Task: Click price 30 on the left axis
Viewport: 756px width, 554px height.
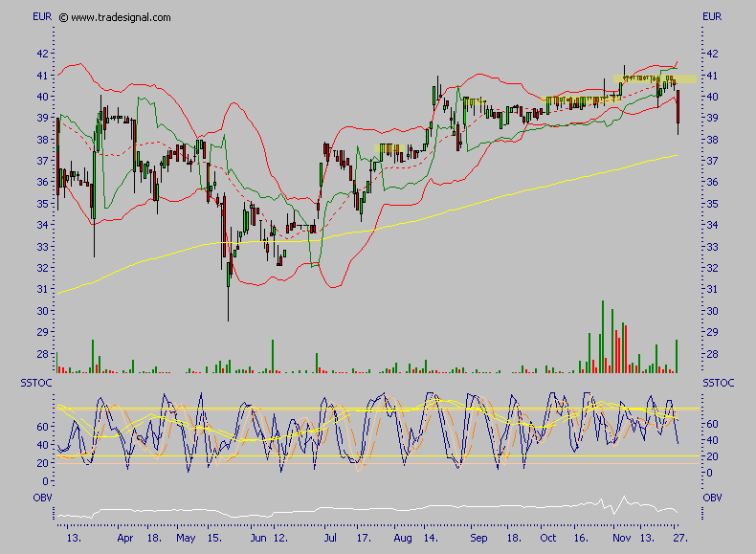Action: tap(43, 311)
